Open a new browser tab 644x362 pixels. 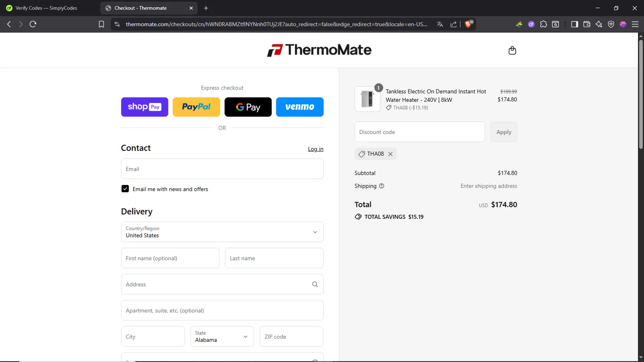point(206,8)
